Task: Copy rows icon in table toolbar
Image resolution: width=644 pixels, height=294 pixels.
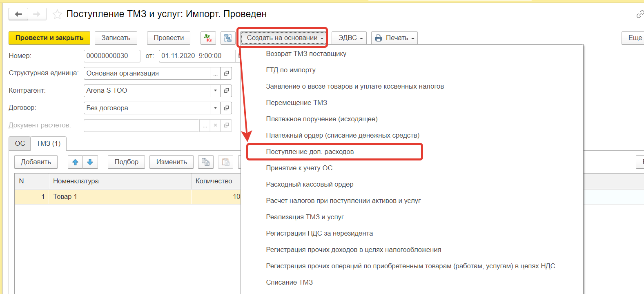Action: (205, 162)
